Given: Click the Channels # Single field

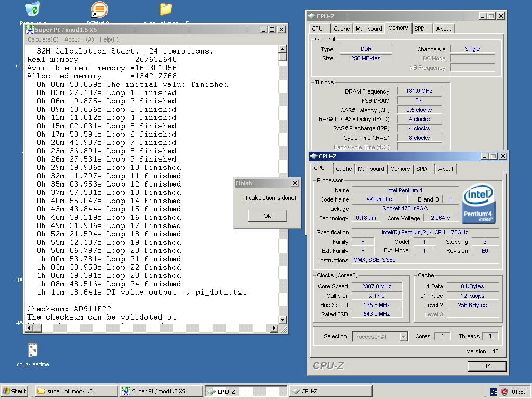Looking at the screenshot, I should click(x=472, y=49).
